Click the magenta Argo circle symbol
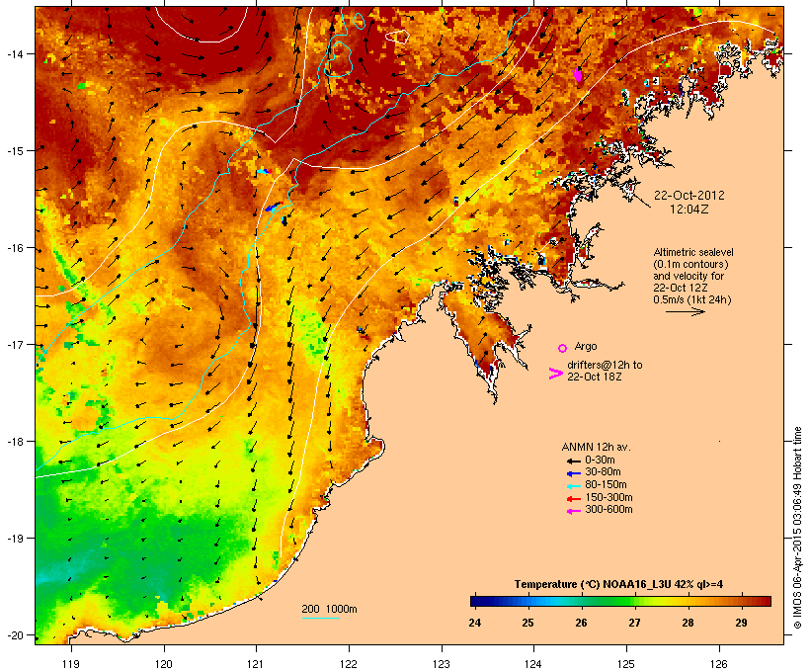Viewport: 810px width, 672px height. click(x=563, y=348)
